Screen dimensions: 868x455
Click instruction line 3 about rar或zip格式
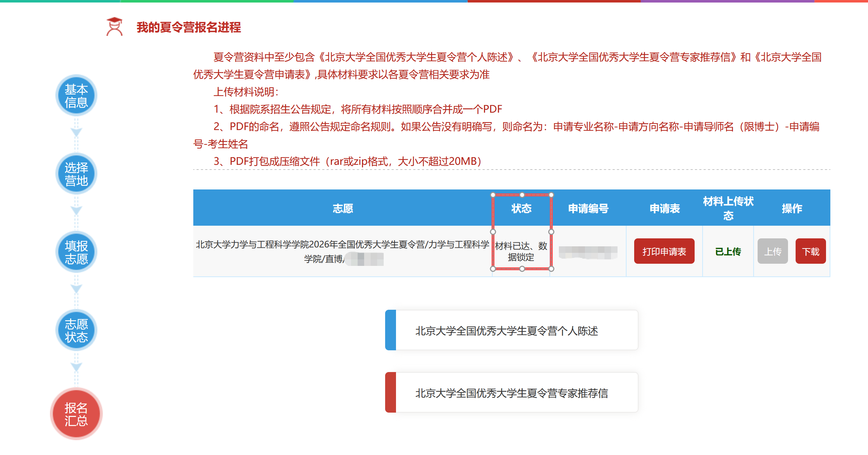tap(347, 161)
